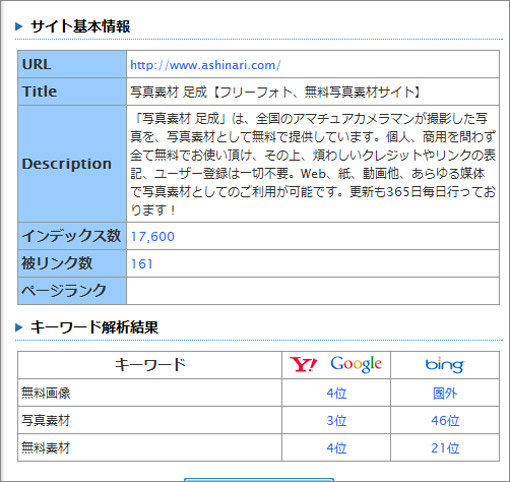The width and height of the screenshot is (510, 482).
Task: Click the キーワード column header
Action: (x=150, y=365)
